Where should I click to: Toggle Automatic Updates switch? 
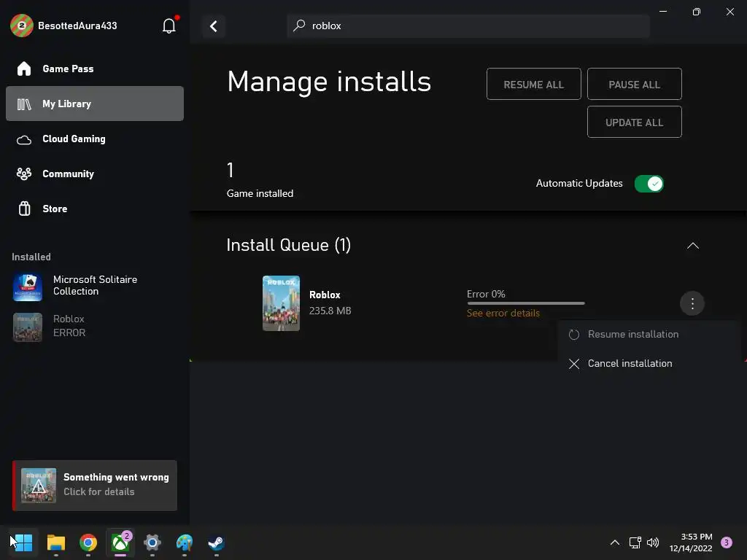(x=649, y=183)
